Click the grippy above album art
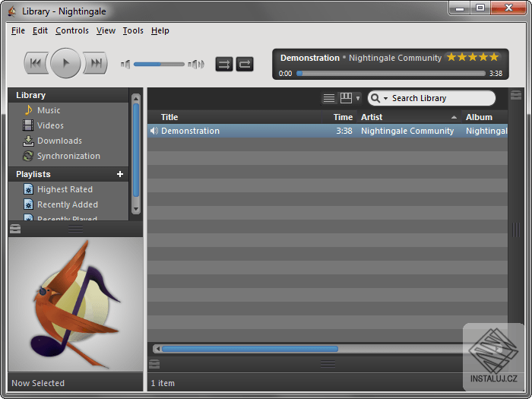Screen dimensions: 532x399 [75, 229]
